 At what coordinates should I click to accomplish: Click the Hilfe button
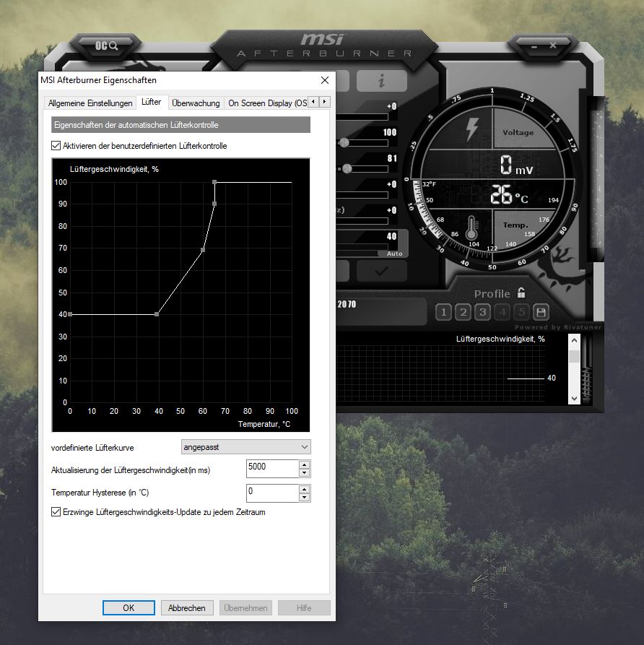click(x=304, y=607)
